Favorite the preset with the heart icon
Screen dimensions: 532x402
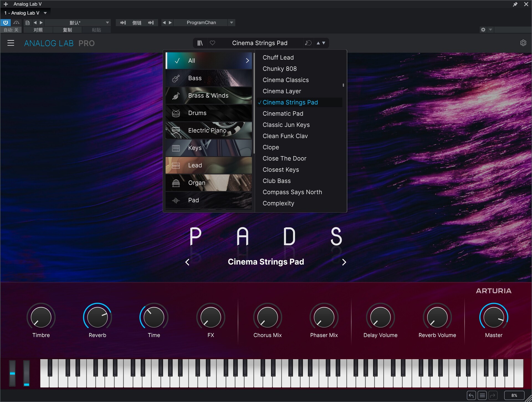coord(213,43)
